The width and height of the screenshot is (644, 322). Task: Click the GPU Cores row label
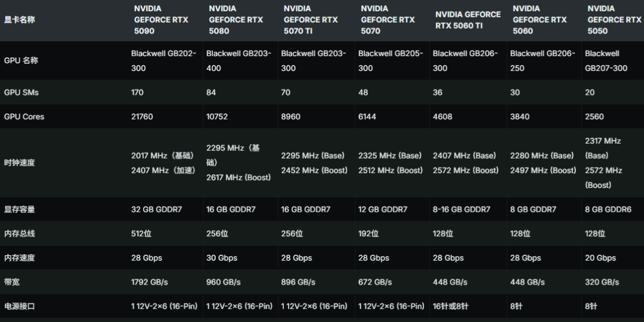pos(24,117)
